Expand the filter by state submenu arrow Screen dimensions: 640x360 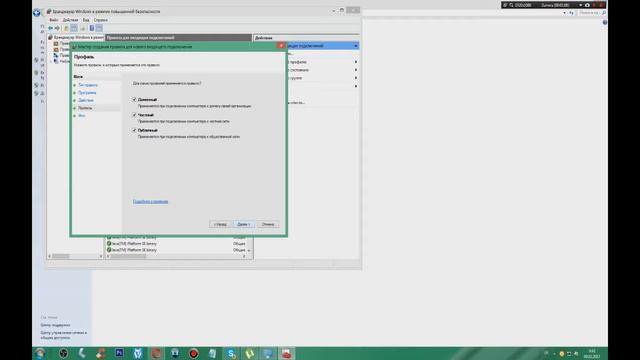(x=356, y=70)
